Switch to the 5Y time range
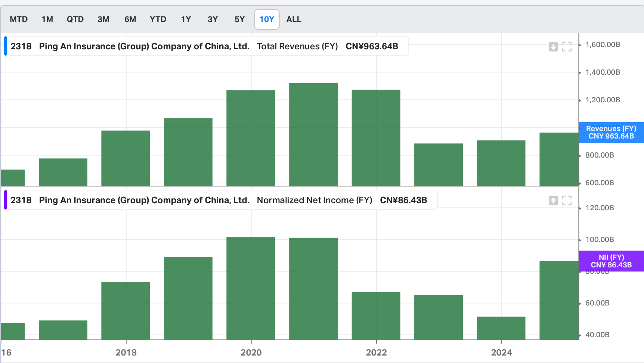The width and height of the screenshot is (644, 363). [239, 19]
